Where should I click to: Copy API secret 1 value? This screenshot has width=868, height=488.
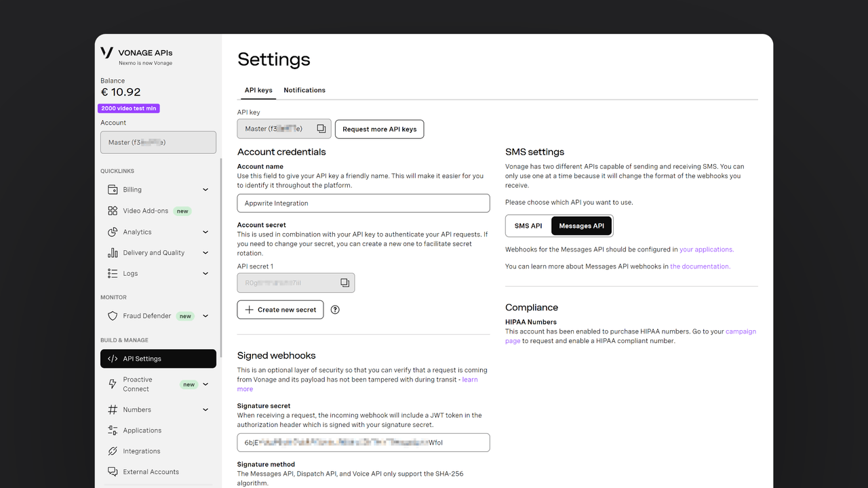pyautogui.click(x=344, y=283)
